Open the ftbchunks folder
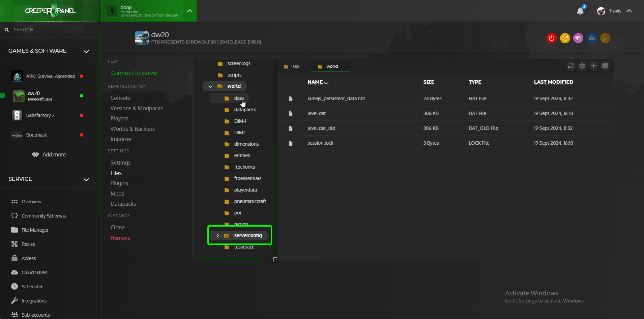Screen dimensions: 644x319 point(244,167)
